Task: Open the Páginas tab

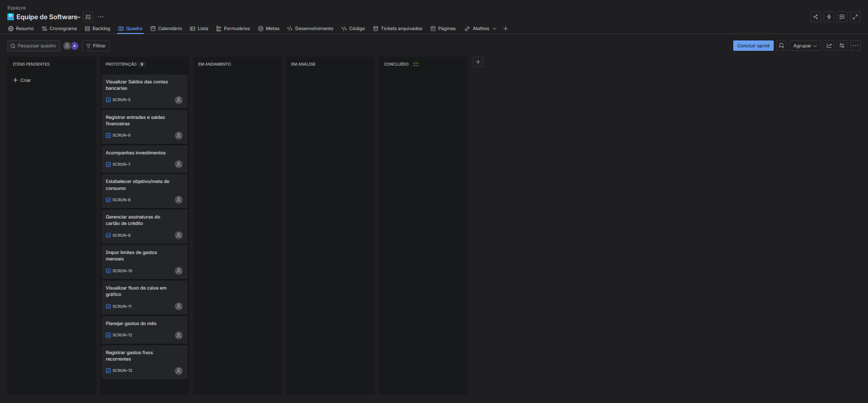Action: 443,29
